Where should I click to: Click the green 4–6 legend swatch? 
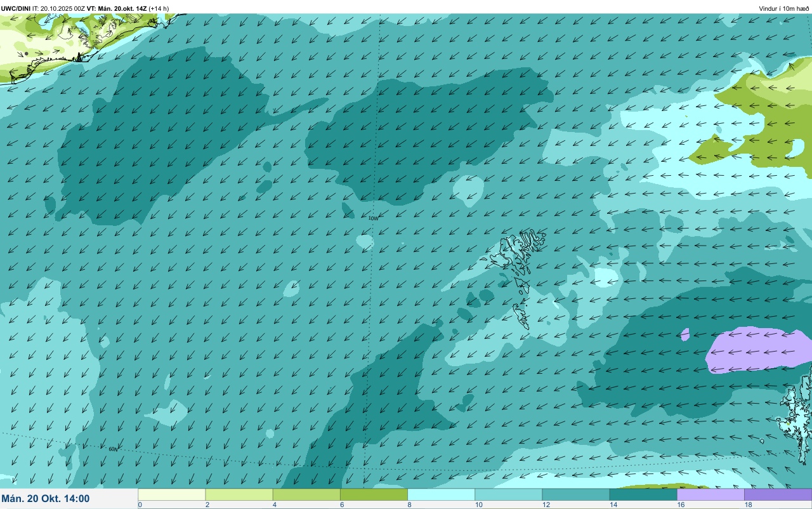(x=306, y=494)
